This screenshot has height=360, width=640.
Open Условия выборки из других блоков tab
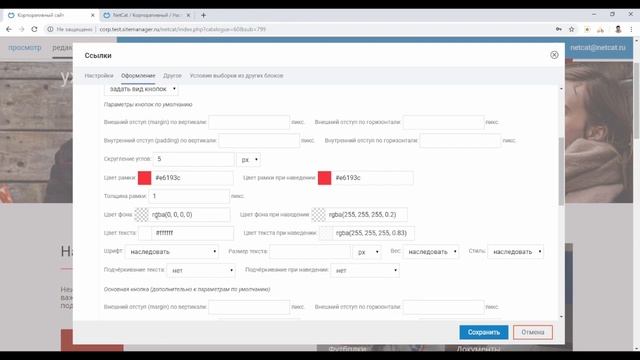coord(236,76)
